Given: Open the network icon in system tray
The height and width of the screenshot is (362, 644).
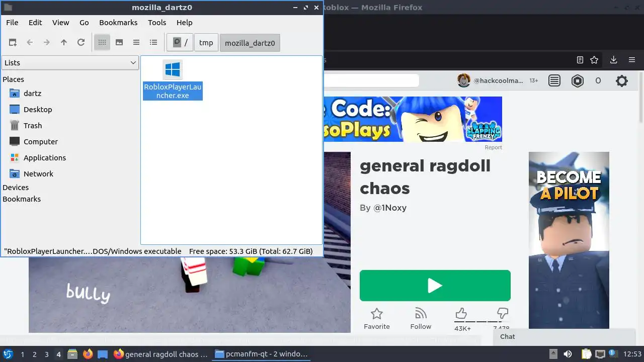Looking at the screenshot, I should coord(600,354).
